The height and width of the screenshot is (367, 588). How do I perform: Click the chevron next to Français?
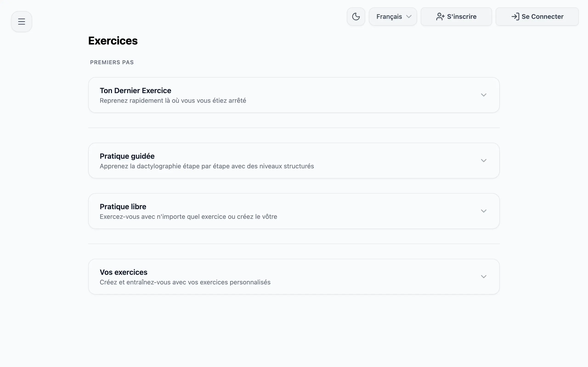[x=409, y=17]
